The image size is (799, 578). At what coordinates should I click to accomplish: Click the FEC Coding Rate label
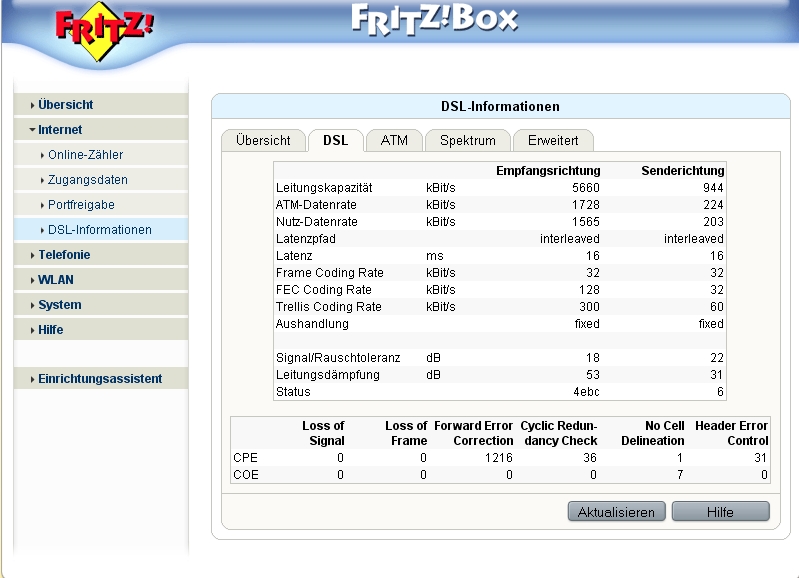[x=324, y=290]
